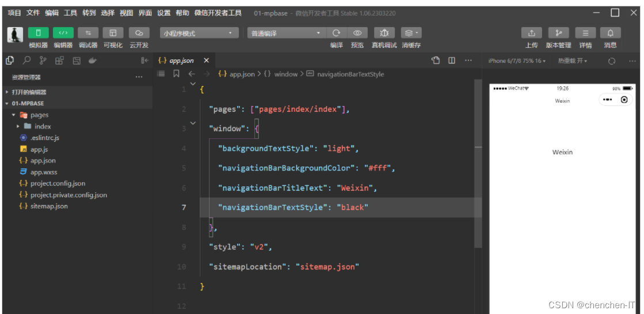
Task: Toggle the debugger (调试器) panel button
Action: pos(88,33)
